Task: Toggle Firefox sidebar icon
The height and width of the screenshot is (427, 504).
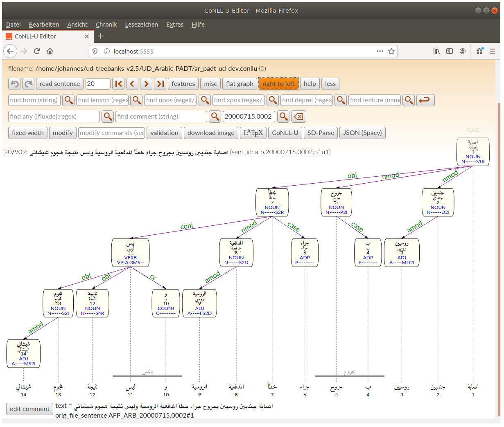Action: click(450, 51)
